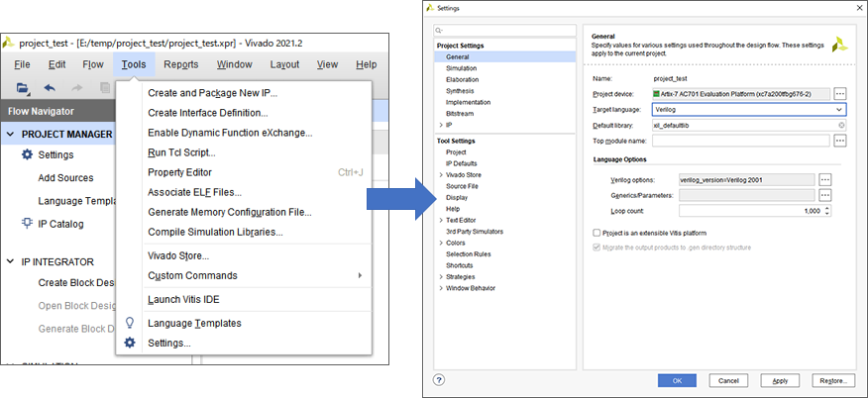Open the Layout menu
Image resolution: width=868 pixels, height=398 pixels.
point(284,64)
